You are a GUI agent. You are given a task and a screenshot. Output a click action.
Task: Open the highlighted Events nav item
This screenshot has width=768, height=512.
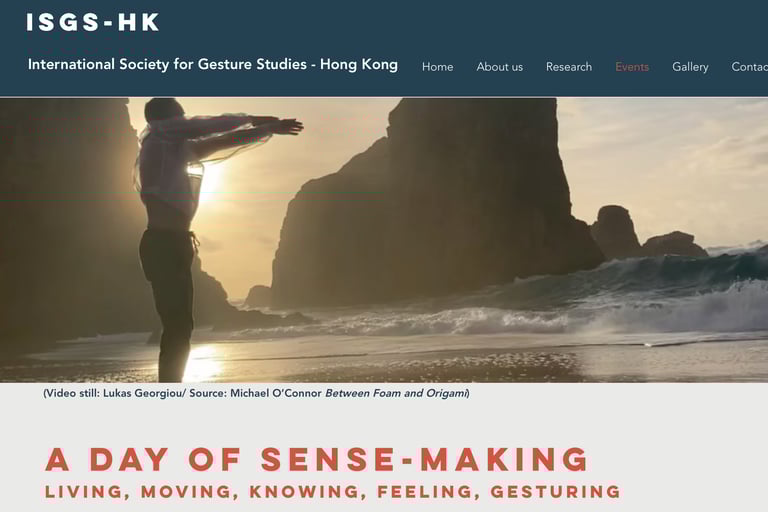tap(632, 67)
